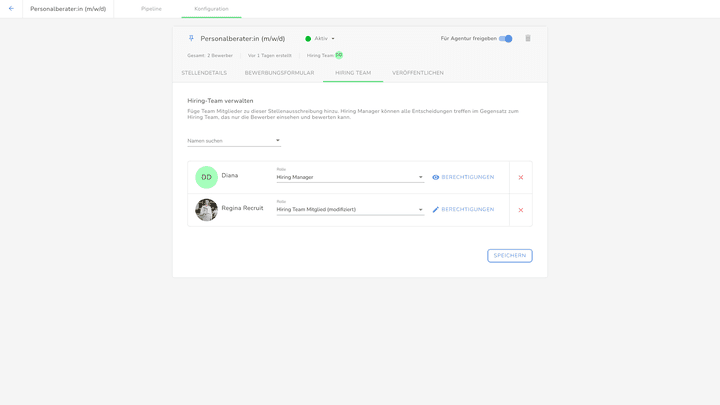This screenshot has height=405, width=720.
Task: Click Diana's green DD avatar
Action: (206, 177)
